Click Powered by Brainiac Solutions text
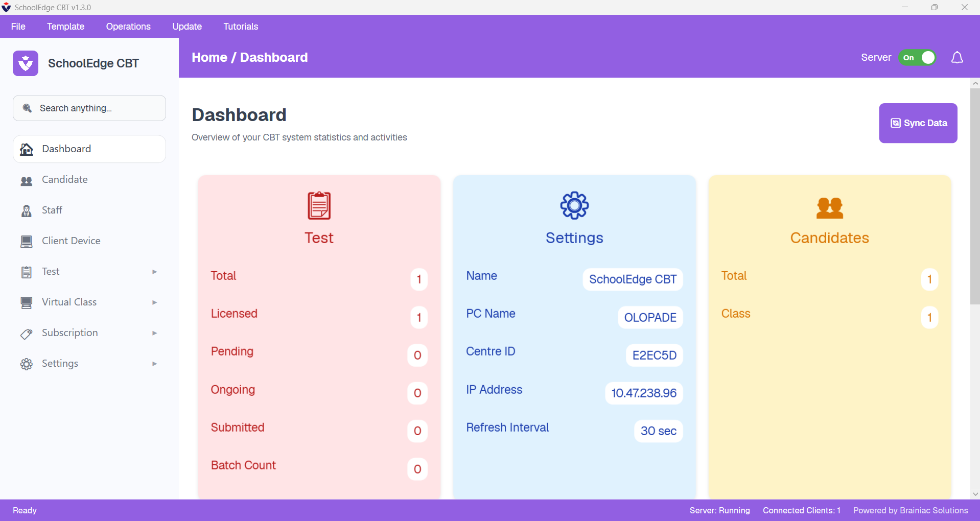980x521 pixels. pyautogui.click(x=911, y=510)
